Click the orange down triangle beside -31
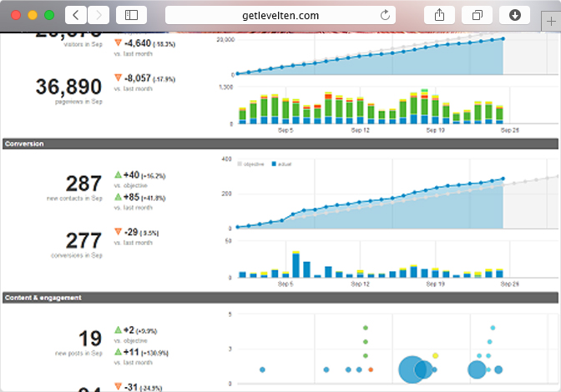 pyautogui.click(x=118, y=386)
